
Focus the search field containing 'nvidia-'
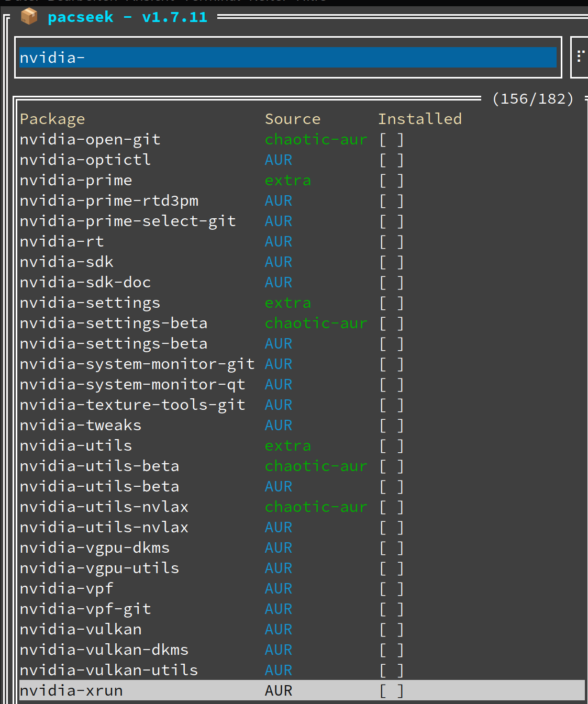(288, 58)
